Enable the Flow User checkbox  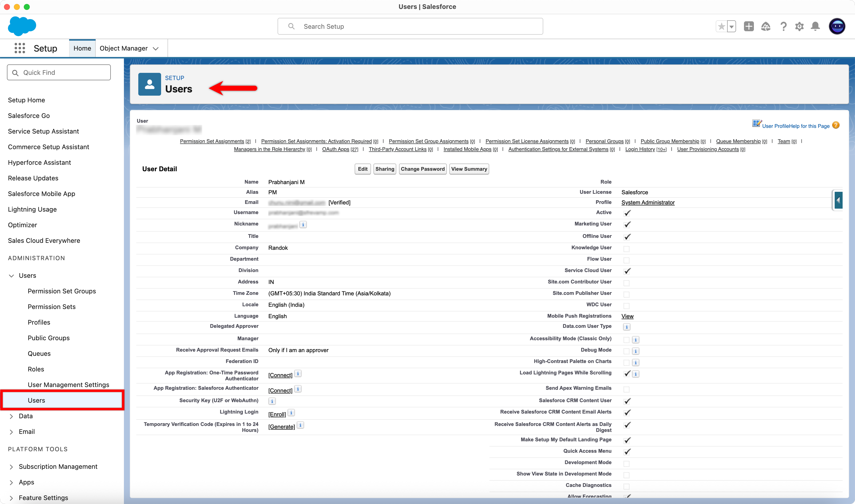627,260
